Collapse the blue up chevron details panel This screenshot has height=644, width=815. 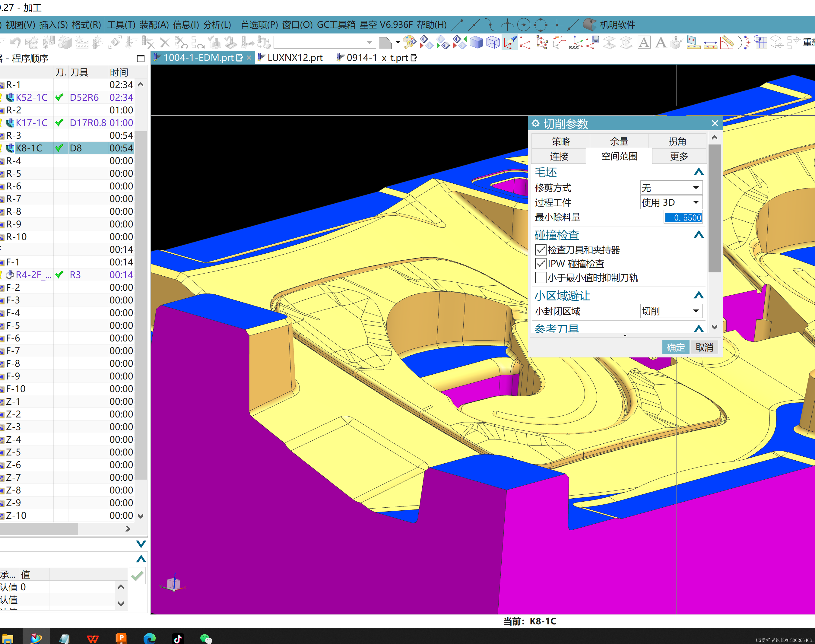tap(141, 559)
